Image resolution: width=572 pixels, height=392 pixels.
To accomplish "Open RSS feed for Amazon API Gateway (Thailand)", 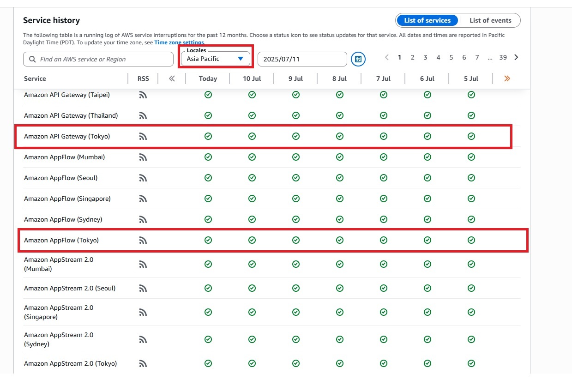I will click(x=143, y=116).
